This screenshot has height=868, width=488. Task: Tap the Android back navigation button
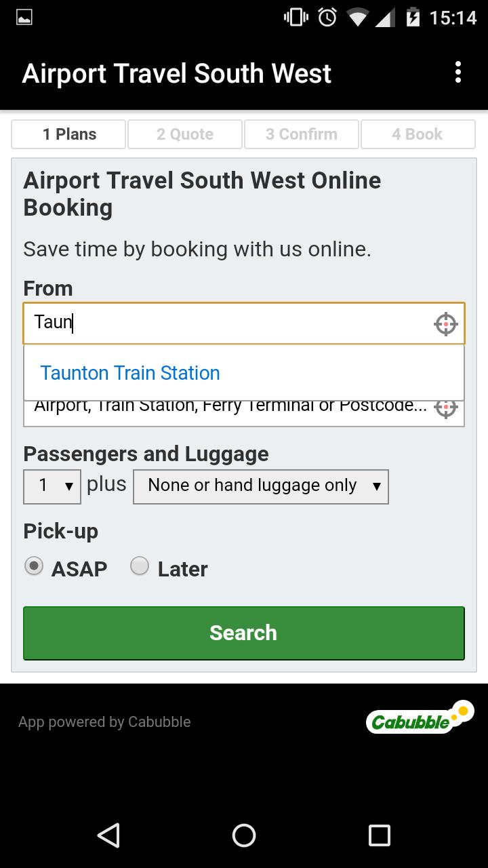(108, 835)
